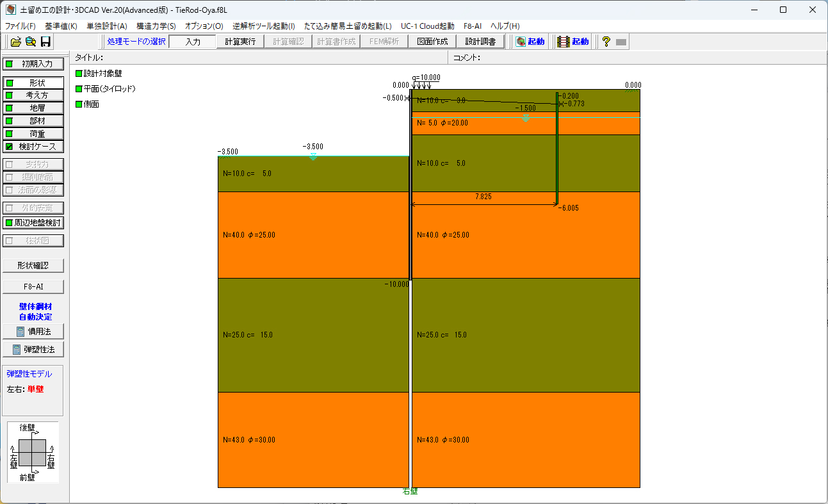Click the 地層 input button

pyautogui.click(x=33, y=108)
